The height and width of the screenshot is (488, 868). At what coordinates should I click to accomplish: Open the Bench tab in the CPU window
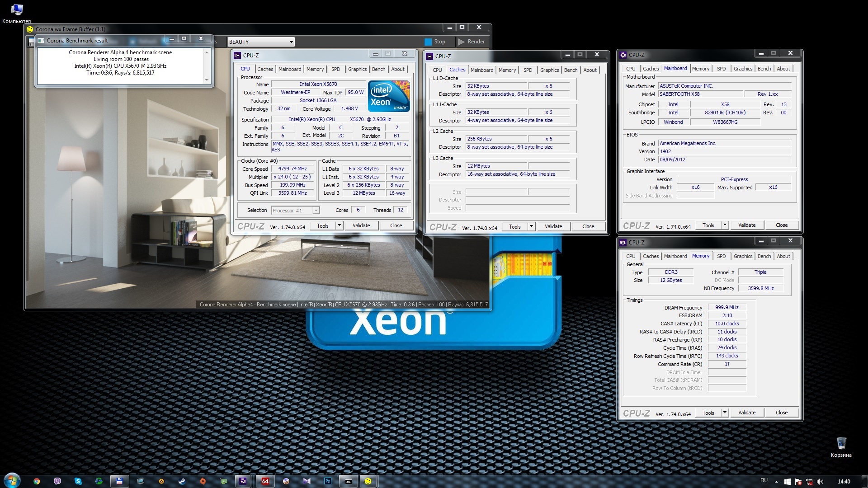378,69
